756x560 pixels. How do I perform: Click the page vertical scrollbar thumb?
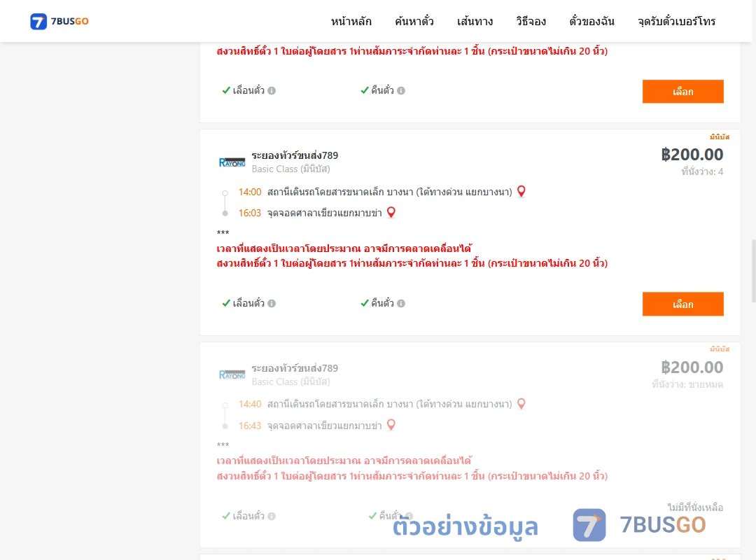pos(754,271)
